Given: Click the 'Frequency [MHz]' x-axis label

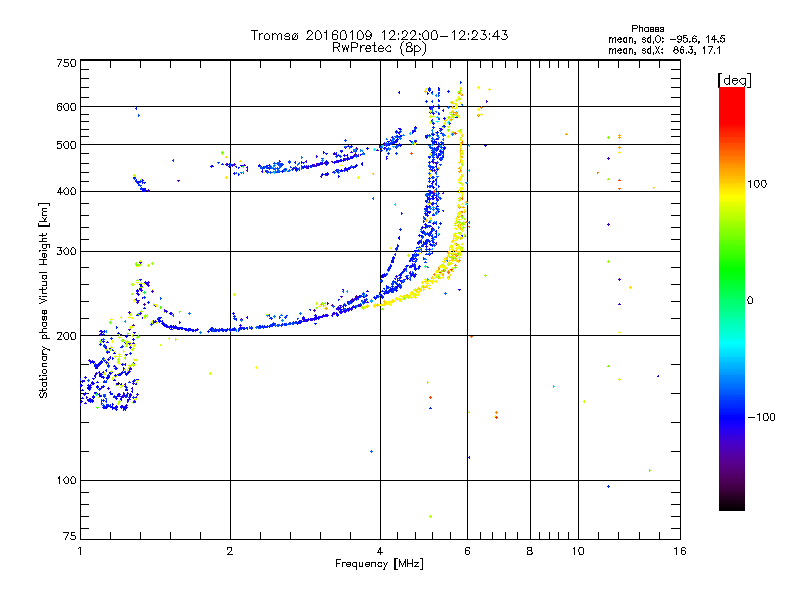Looking at the screenshot, I should point(379,566).
